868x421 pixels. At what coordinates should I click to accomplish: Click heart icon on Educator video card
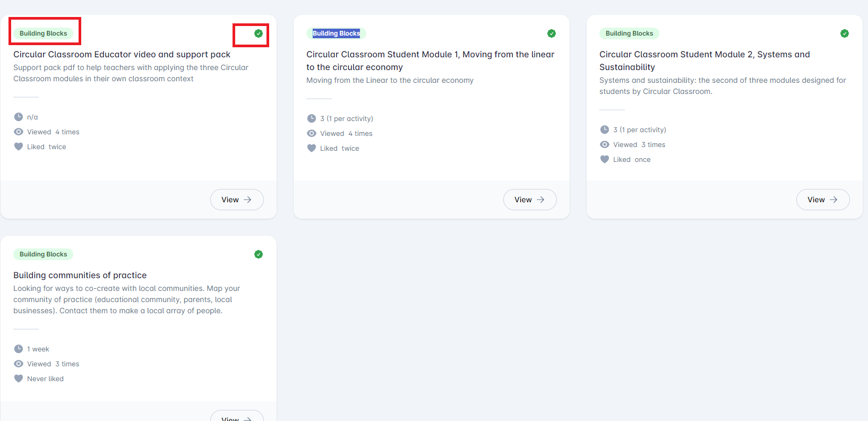(x=19, y=147)
